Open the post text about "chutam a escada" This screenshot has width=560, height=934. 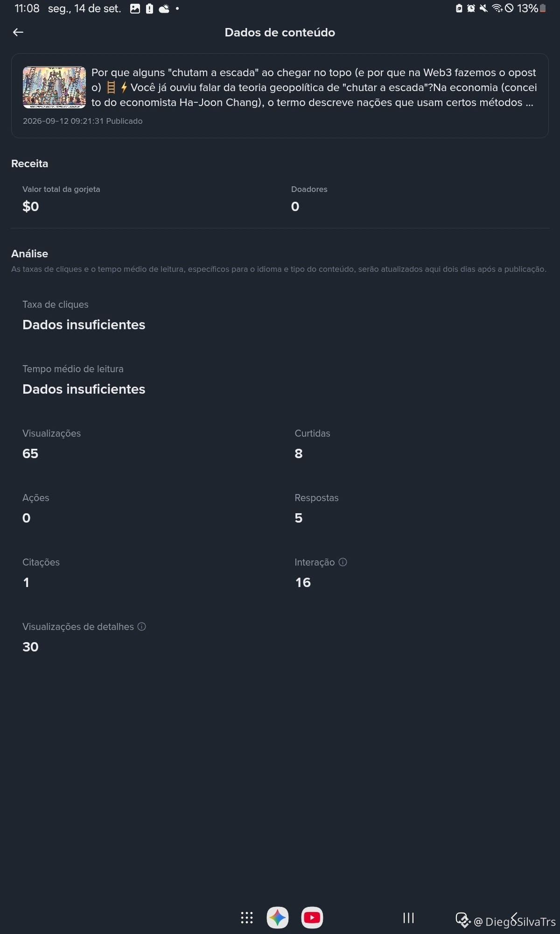point(314,87)
